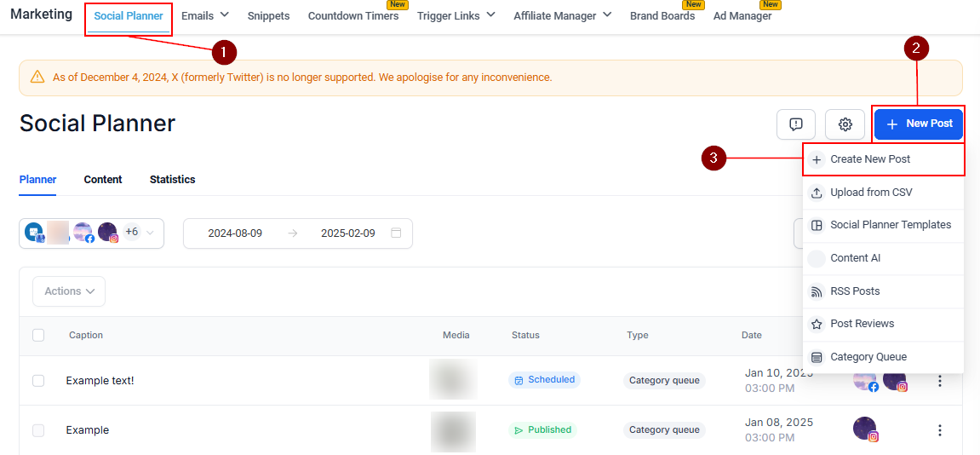Click the blue New Post button

[920, 124]
